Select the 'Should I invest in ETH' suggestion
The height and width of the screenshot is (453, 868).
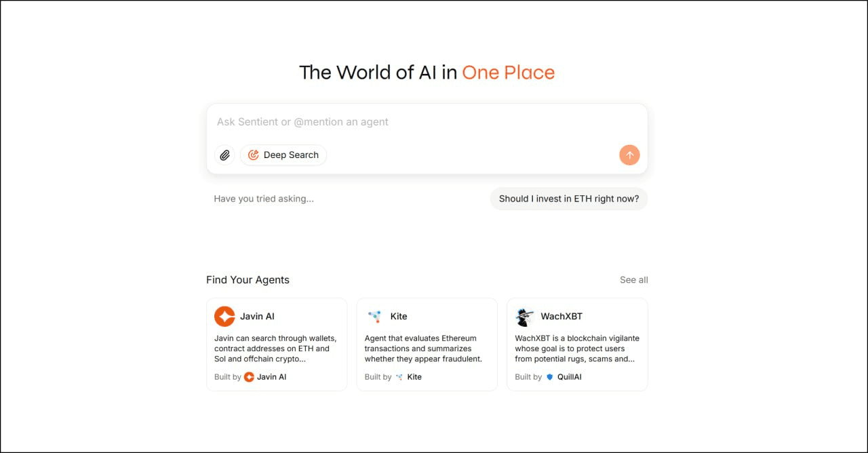click(569, 199)
